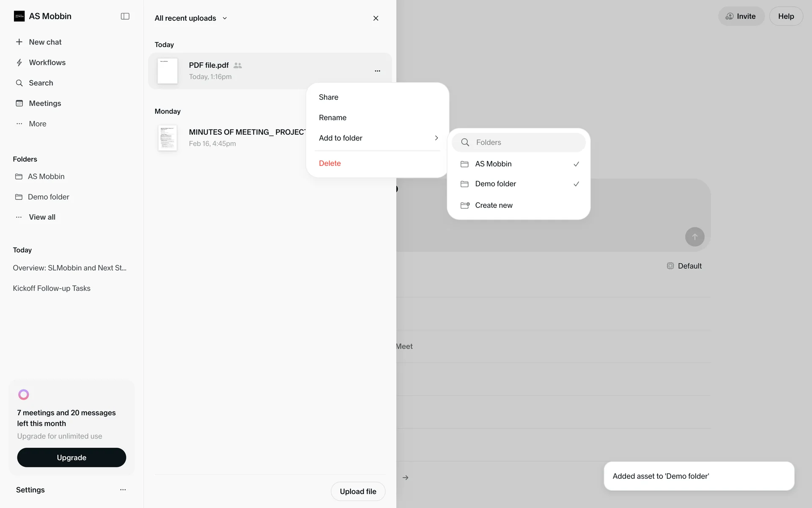This screenshot has width=812, height=508.
Task: Expand More in sidebar
Action: [37, 124]
